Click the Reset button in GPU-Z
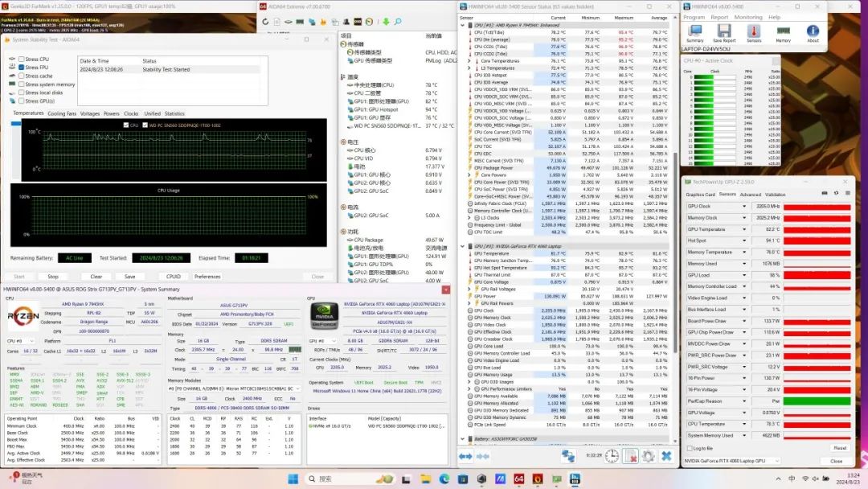 click(839, 448)
